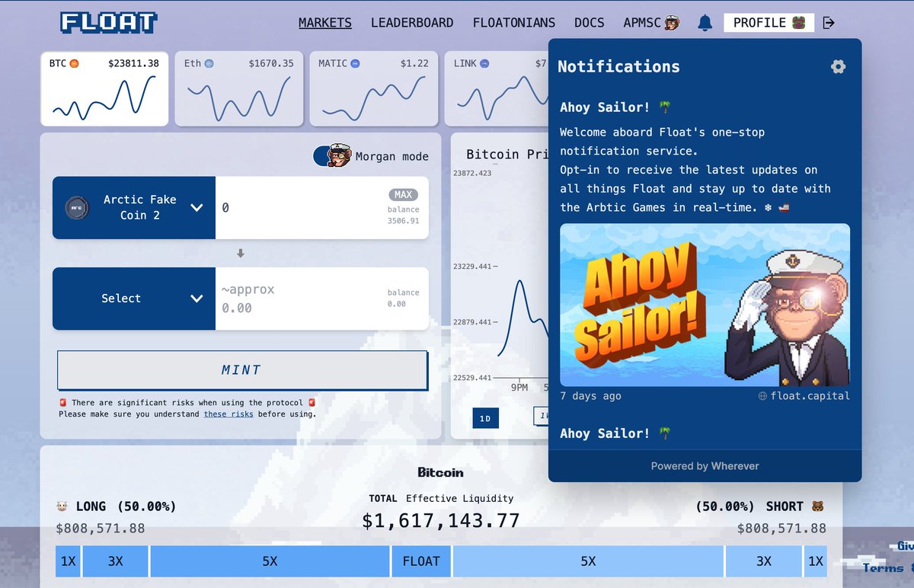
Task: Select the Eth market card
Action: coord(239,88)
